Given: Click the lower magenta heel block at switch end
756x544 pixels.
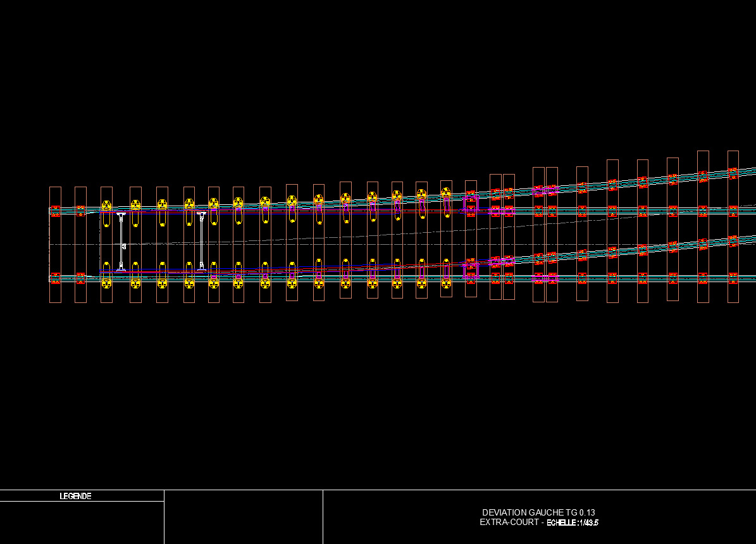Looking at the screenshot, I should (x=471, y=270).
